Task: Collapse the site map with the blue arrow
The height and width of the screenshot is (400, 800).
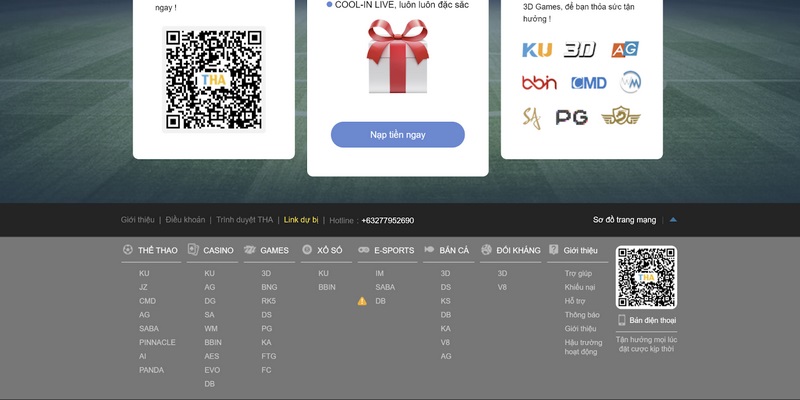Action: tap(673, 220)
